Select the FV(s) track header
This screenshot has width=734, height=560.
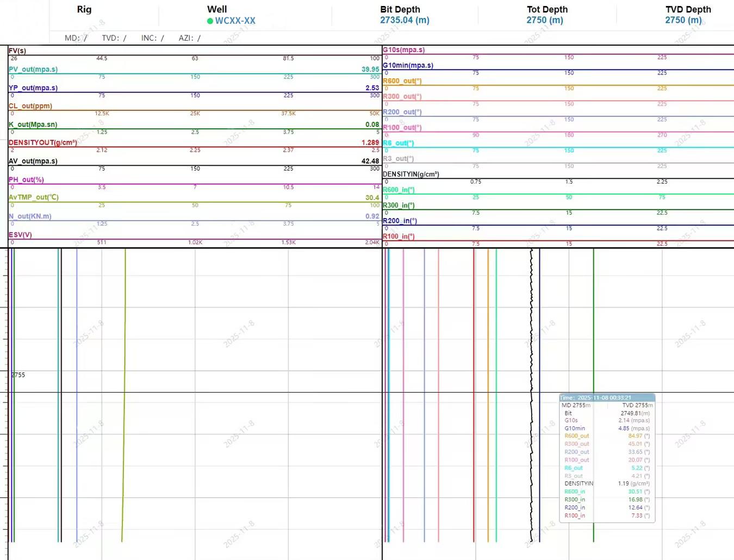(x=17, y=51)
